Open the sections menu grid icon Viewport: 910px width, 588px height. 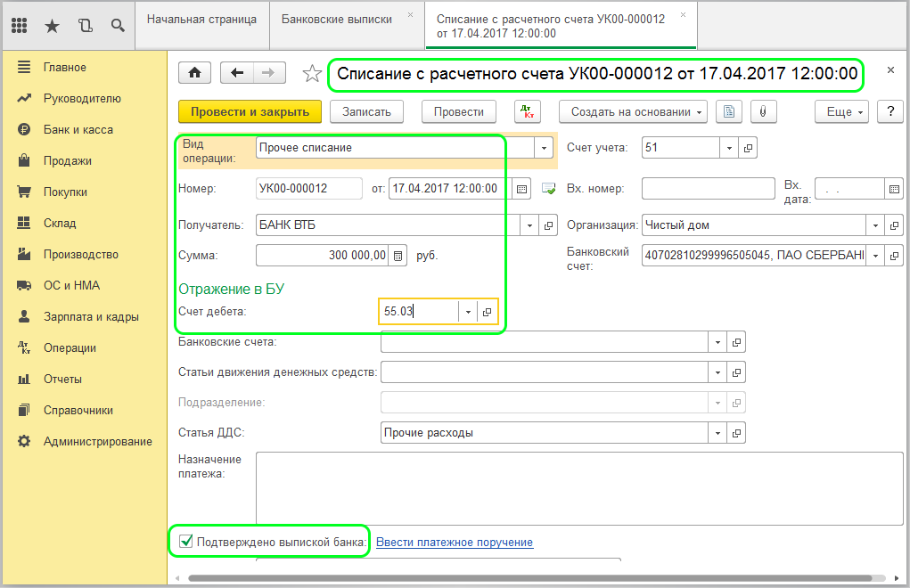(20, 25)
